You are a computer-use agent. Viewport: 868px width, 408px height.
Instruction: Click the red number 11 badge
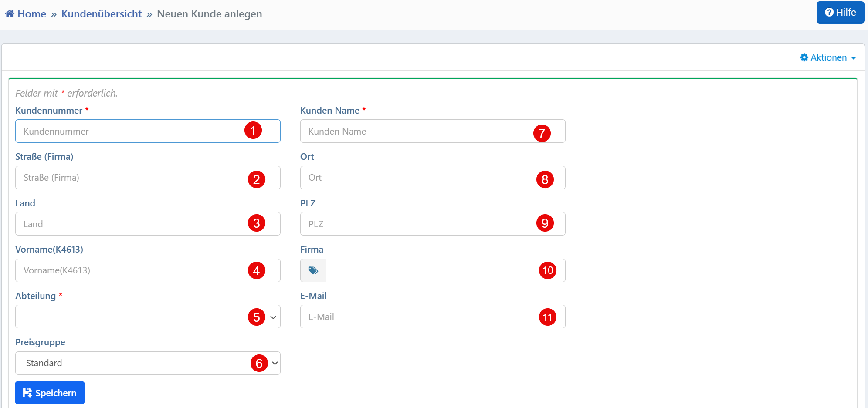pos(547,317)
